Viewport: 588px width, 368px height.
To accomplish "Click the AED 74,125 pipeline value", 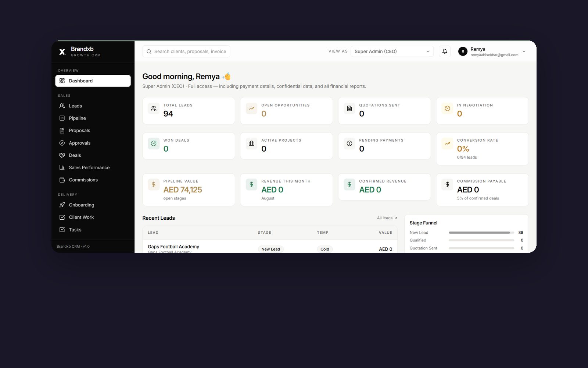I will (183, 190).
